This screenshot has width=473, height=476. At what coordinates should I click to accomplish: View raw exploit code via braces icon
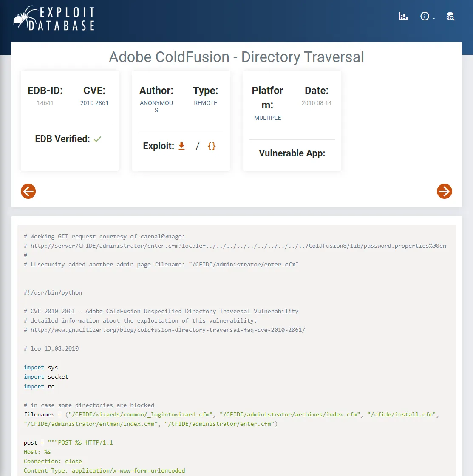coord(212,146)
